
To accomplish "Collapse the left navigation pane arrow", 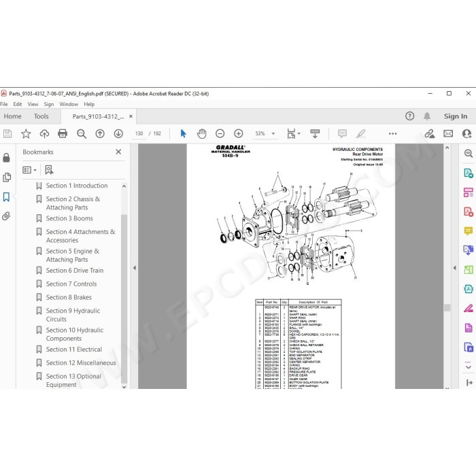I will [x=135, y=268].
